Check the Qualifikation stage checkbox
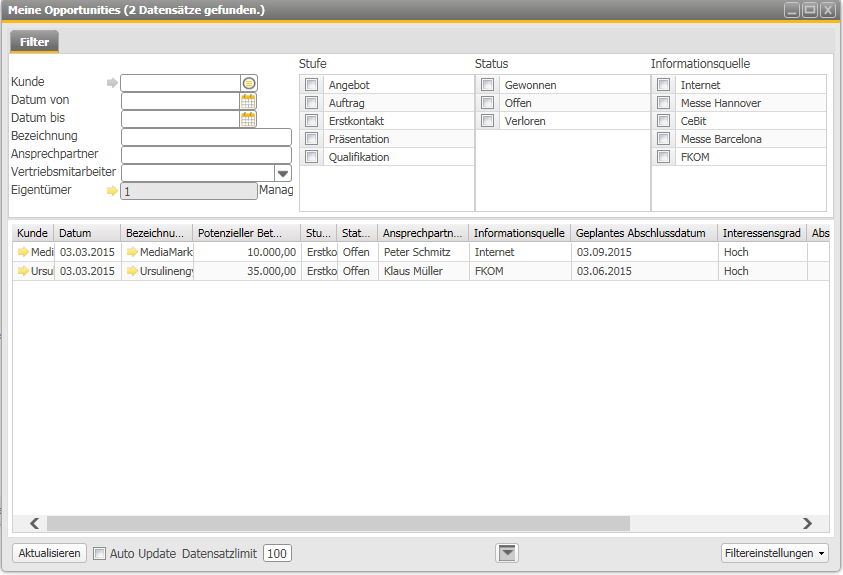The width and height of the screenshot is (843, 575). tap(311, 157)
